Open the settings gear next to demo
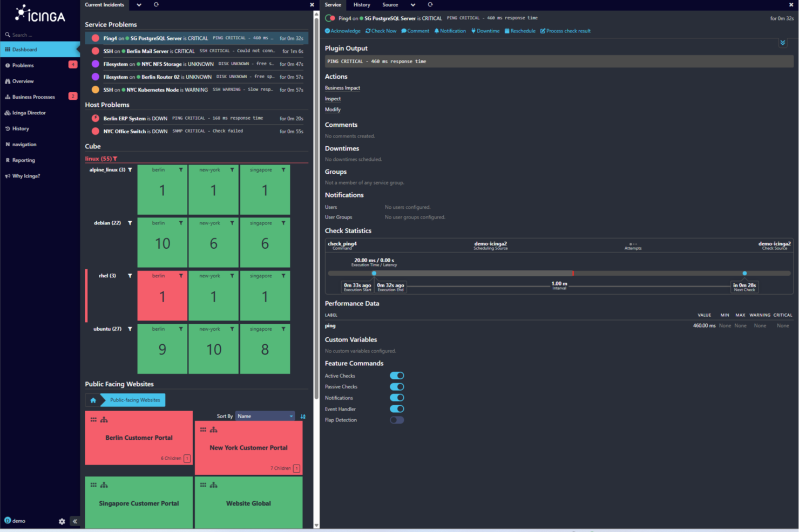The height and width of the screenshot is (532, 799). tap(62, 521)
